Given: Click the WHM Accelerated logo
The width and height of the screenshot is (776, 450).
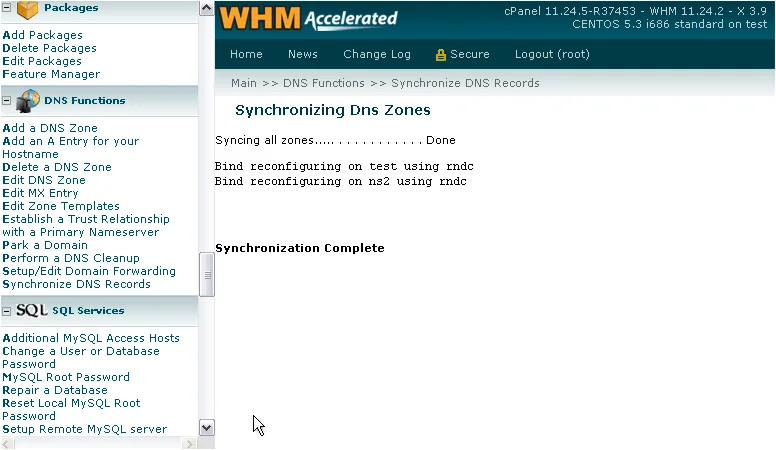Looking at the screenshot, I should 308,18.
